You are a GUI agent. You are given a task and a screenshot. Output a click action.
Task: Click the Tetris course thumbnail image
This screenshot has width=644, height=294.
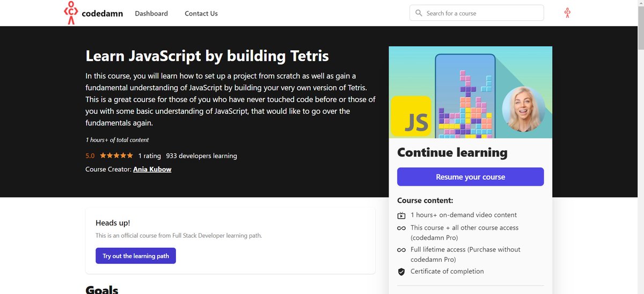pos(470,92)
